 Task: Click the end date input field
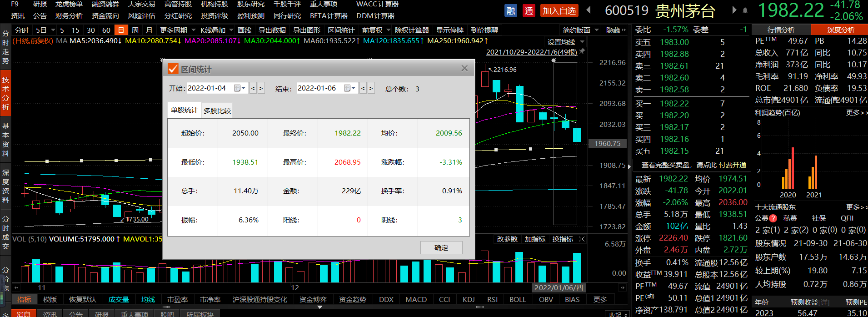pos(319,88)
